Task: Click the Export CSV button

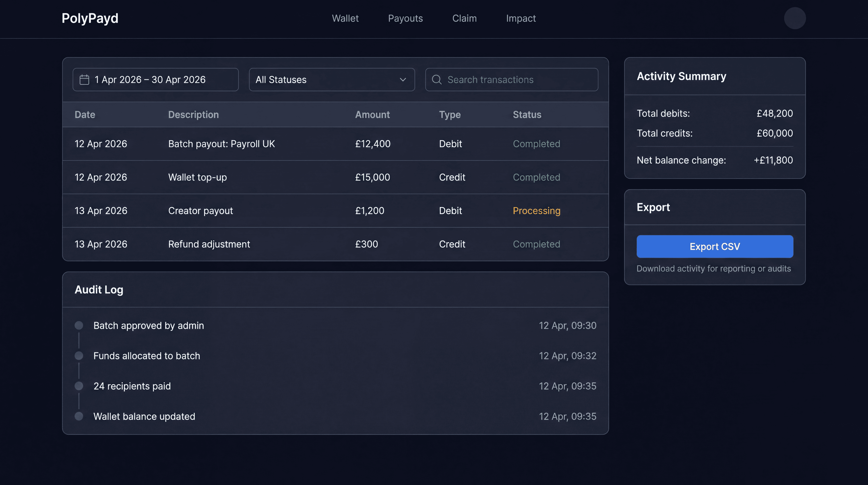Action: 714,246
